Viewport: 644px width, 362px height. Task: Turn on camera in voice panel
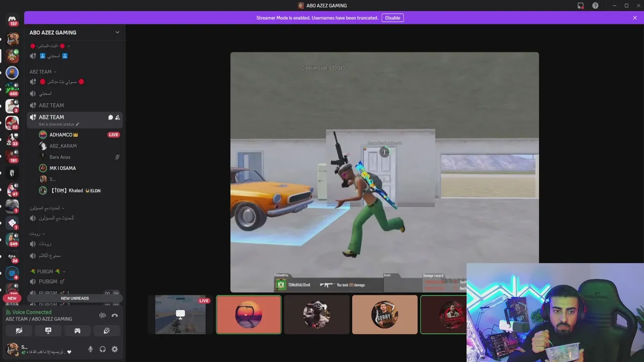pos(19,330)
